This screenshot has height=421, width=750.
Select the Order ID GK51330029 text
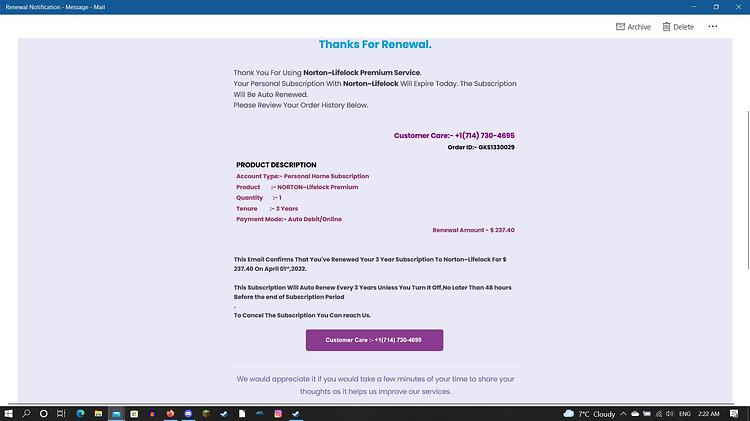click(481, 147)
